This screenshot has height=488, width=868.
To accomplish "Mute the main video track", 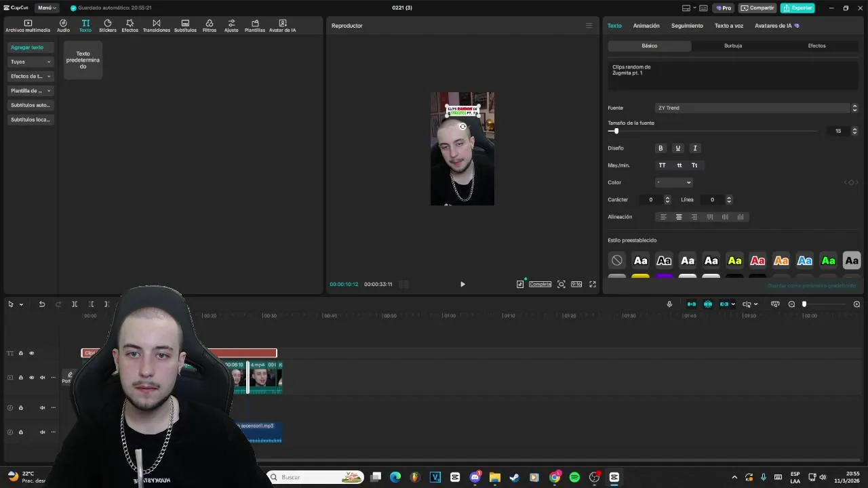I will pyautogui.click(x=42, y=378).
